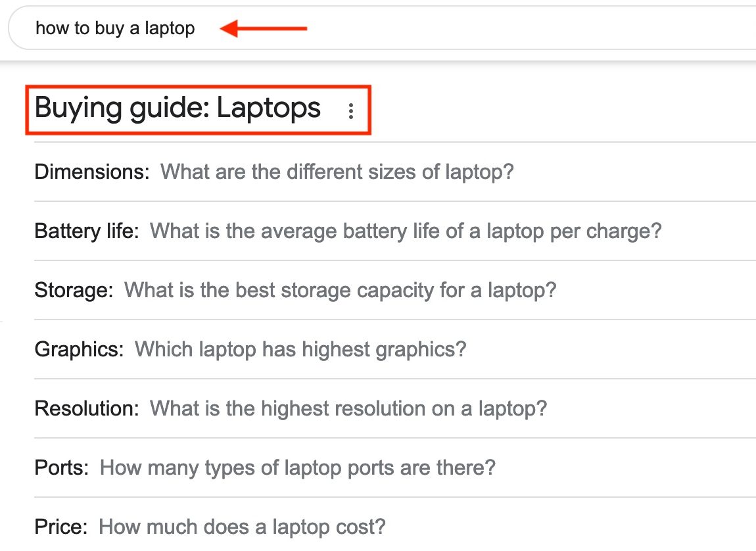This screenshot has height=551, width=756.
Task: Click 'What are the different sizes of laptop?'
Action: [x=337, y=172]
